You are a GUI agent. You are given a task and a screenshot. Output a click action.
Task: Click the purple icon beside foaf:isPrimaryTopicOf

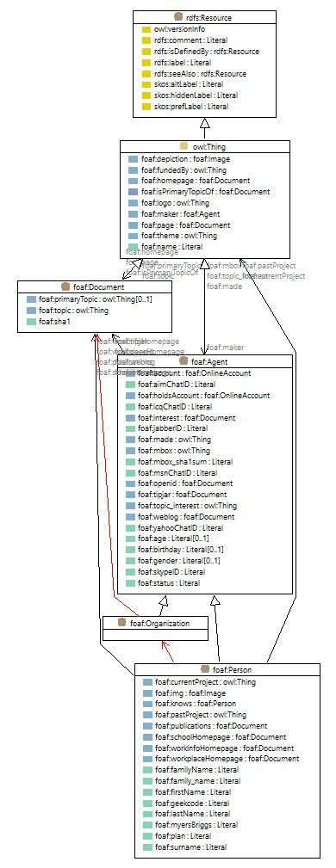pos(133,192)
